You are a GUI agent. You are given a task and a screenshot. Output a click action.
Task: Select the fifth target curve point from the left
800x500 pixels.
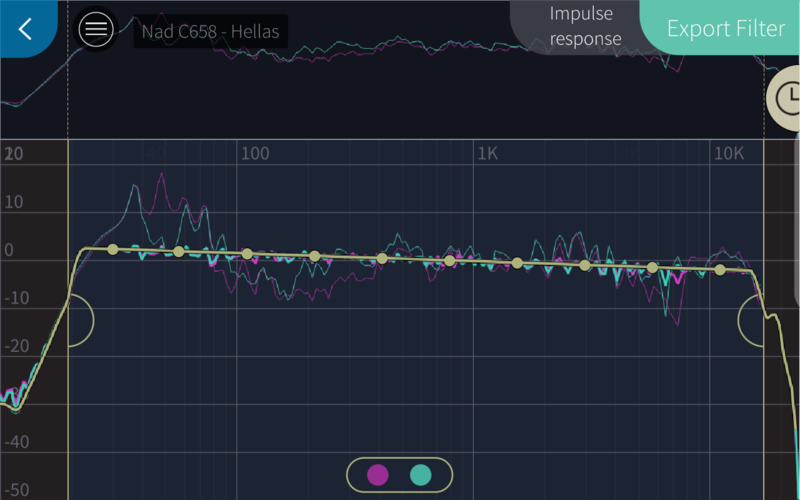click(x=382, y=258)
